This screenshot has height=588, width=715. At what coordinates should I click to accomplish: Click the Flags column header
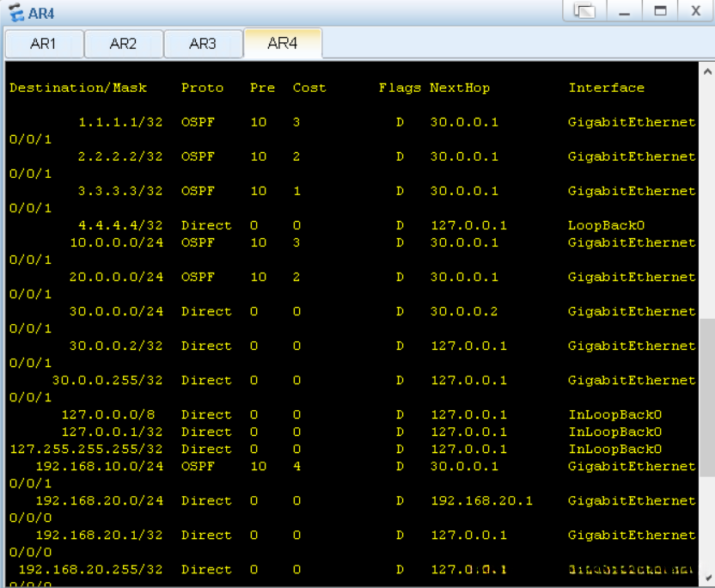(x=400, y=88)
